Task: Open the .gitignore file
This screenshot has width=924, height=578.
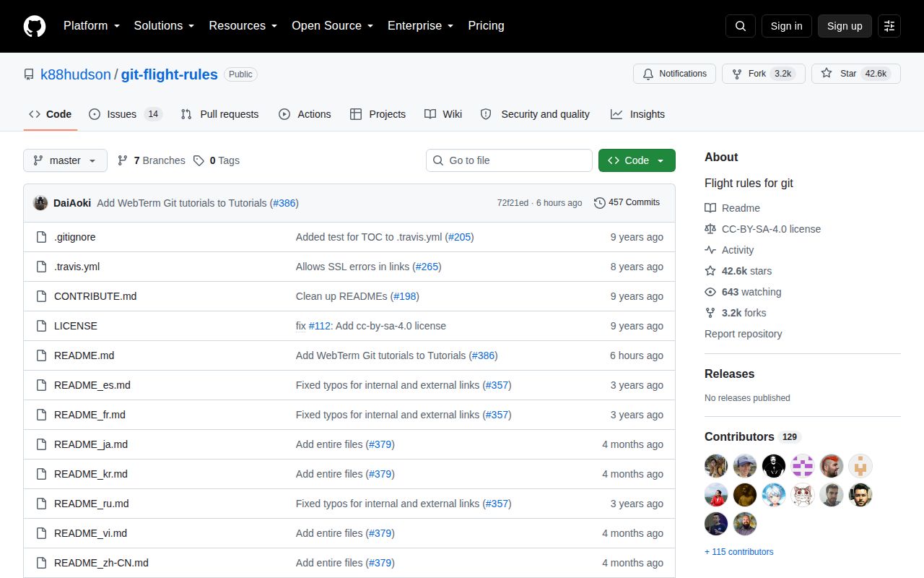Action: tap(75, 237)
